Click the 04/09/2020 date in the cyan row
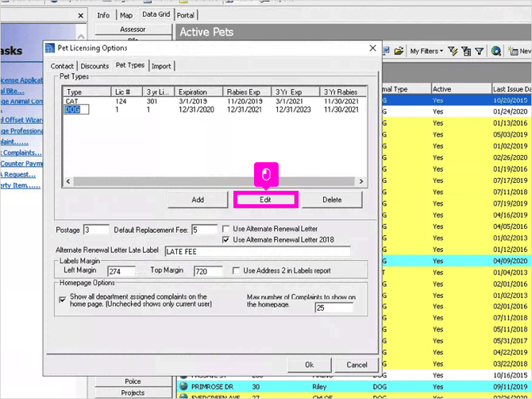 click(511, 261)
